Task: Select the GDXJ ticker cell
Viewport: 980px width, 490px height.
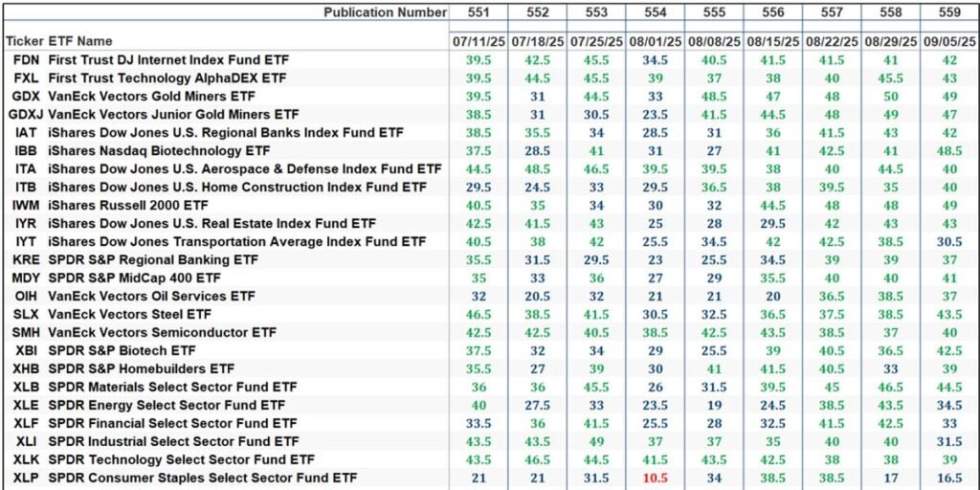Action: (25, 114)
